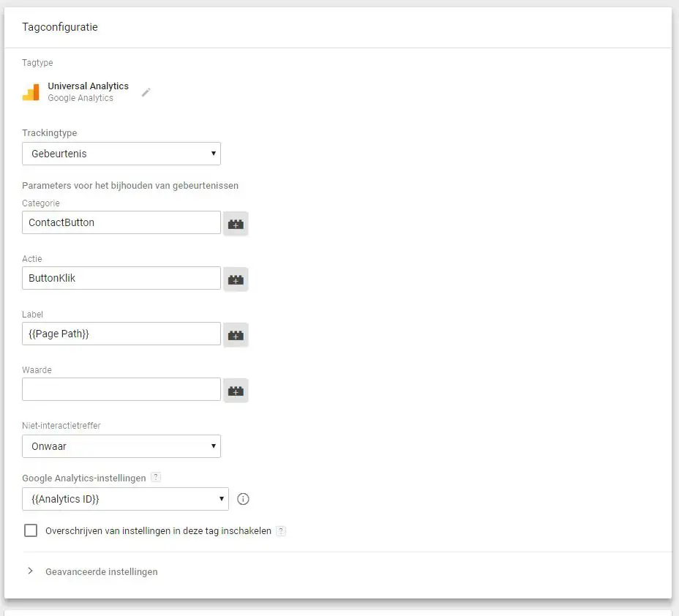Click into the Label field with {{Page Path}}

(x=121, y=334)
